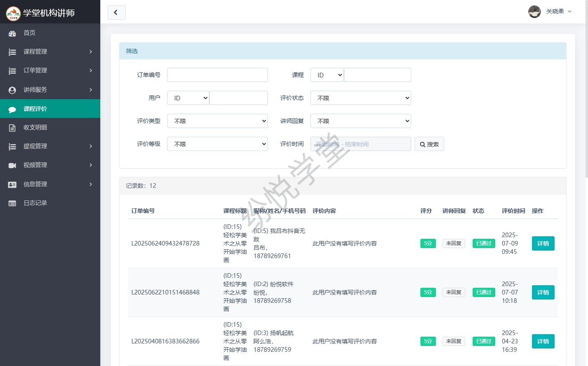Open the 评价时间 date range picker
The image size is (588, 366).
[361, 144]
